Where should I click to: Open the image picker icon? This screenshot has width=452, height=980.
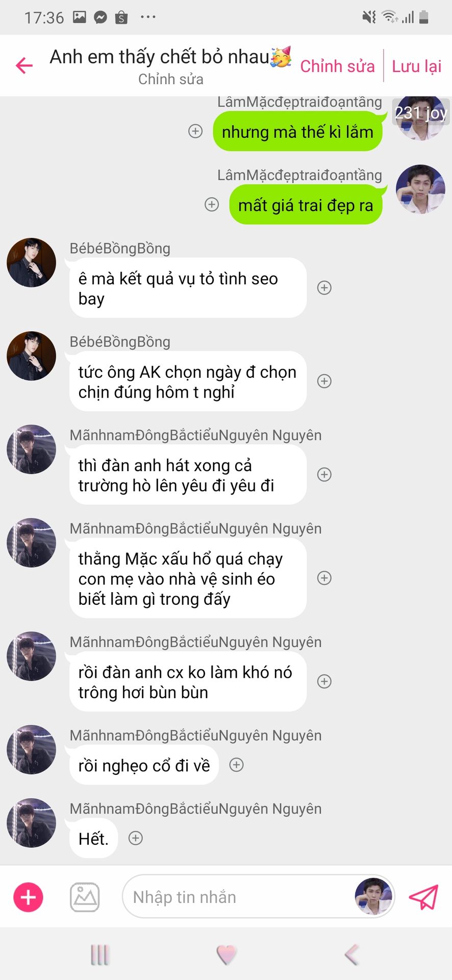[x=85, y=897]
